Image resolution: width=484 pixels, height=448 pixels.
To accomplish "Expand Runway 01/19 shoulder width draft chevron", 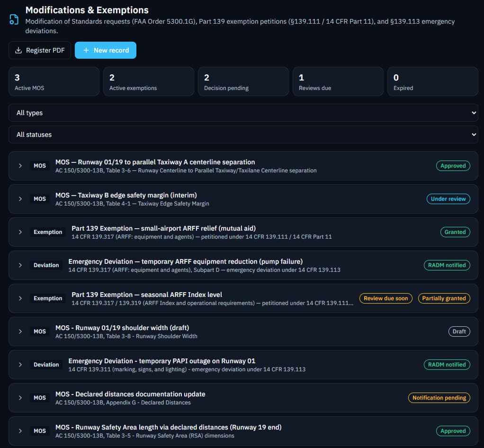I will [20, 332].
